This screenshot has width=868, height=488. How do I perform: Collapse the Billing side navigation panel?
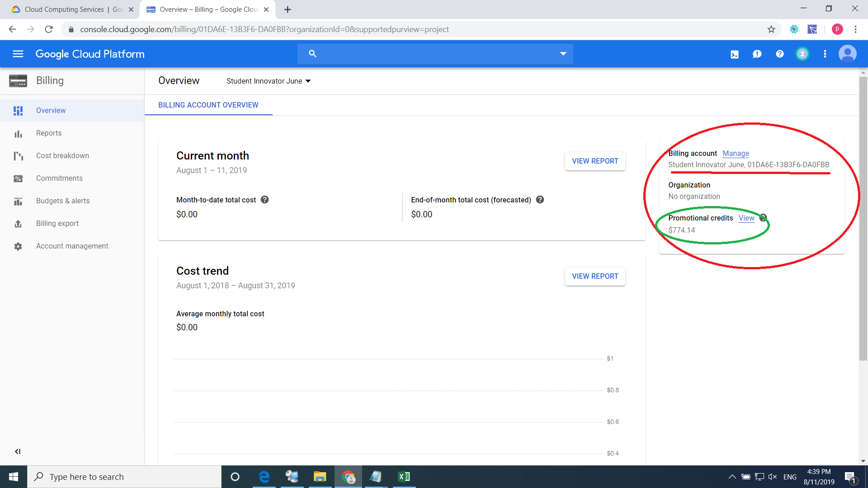pyautogui.click(x=18, y=451)
